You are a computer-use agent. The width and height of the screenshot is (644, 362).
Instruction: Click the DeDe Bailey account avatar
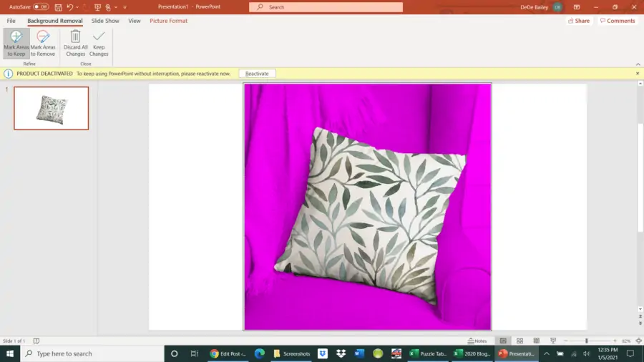click(557, 7)
